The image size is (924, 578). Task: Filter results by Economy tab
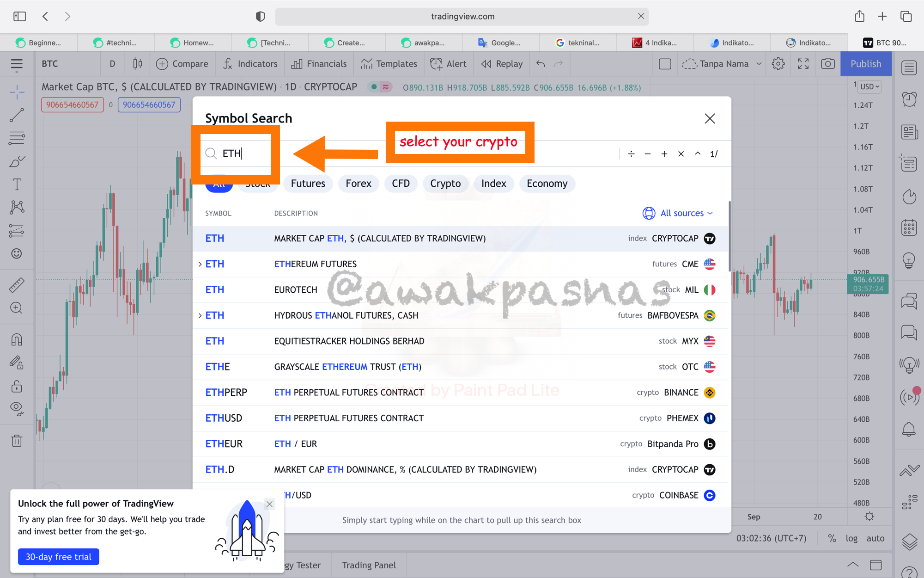click(547, 184)
